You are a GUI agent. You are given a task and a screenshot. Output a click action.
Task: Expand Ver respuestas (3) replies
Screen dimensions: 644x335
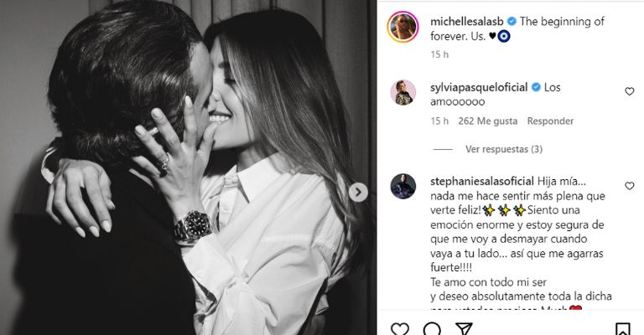click(504, 150)
